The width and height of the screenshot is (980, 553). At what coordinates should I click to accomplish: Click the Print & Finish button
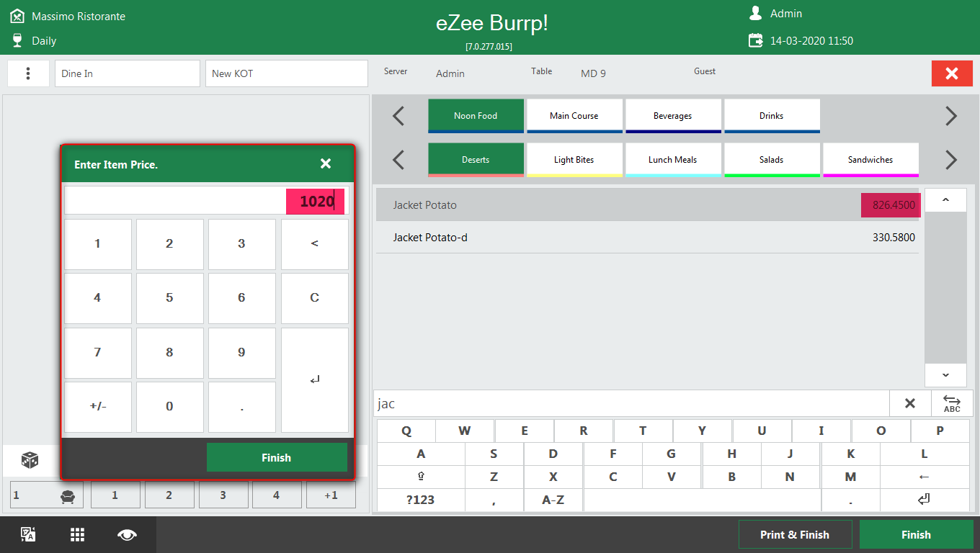795,534
